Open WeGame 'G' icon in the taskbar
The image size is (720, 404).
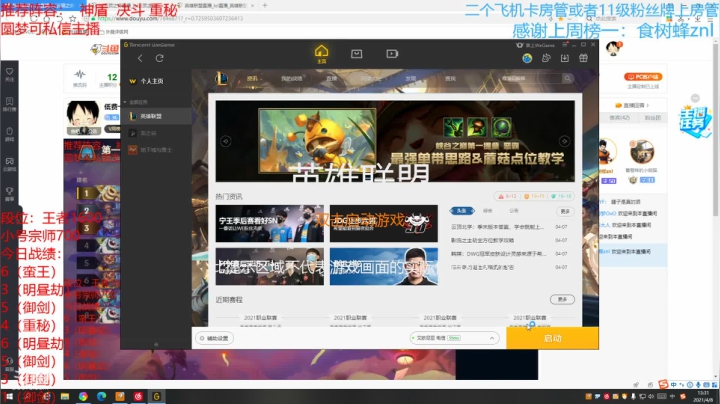pos(157,396)
